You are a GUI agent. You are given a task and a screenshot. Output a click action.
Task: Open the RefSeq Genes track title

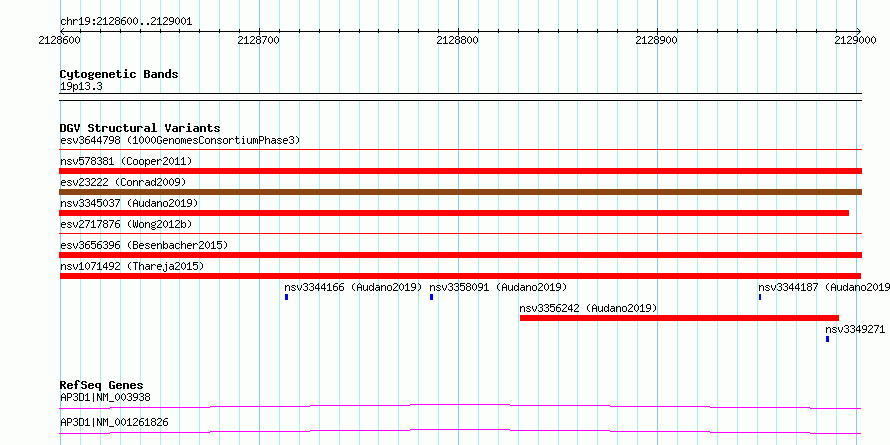point(102,385)
